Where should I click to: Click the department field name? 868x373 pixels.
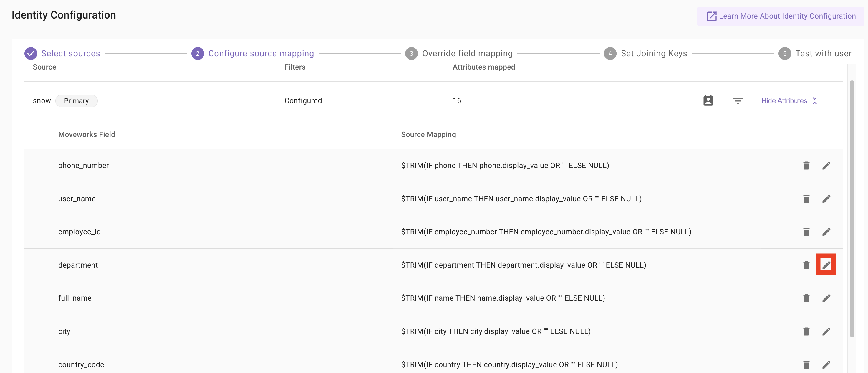(x=78, y=265)
